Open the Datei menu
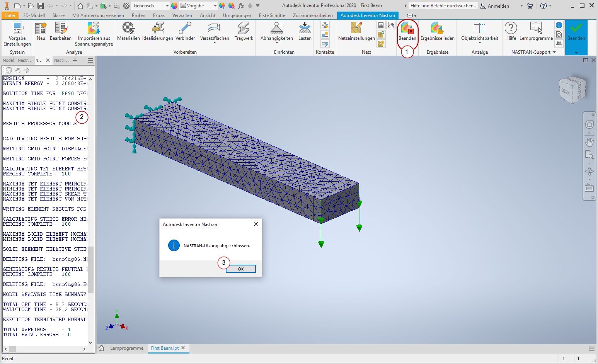598x364 pixels. click(10, 15)
